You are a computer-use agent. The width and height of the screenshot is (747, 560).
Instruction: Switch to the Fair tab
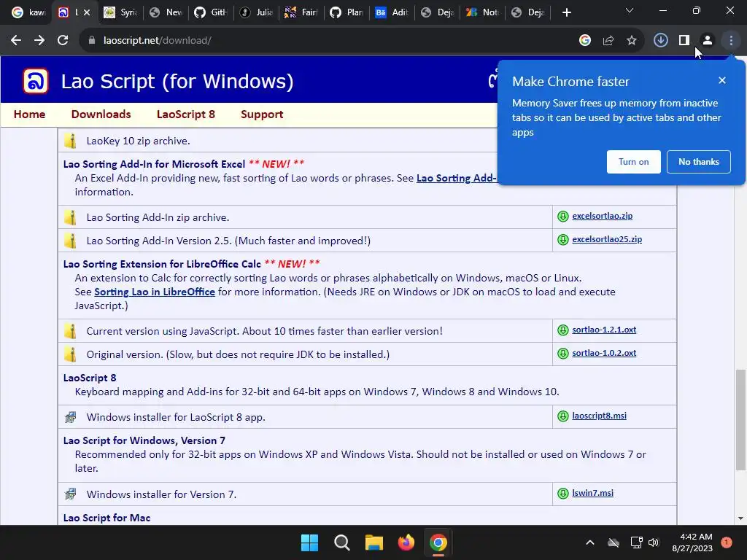tap(301, 12)
